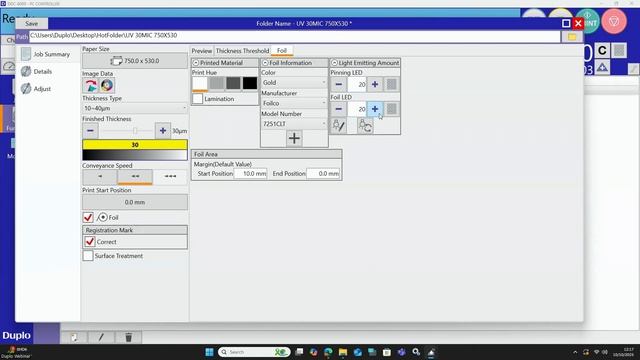Image resolution: width=640 pixels, height=360 pixels.
Task: Select the light gray Print Hue swatch
Action: [x=217, y=83]
